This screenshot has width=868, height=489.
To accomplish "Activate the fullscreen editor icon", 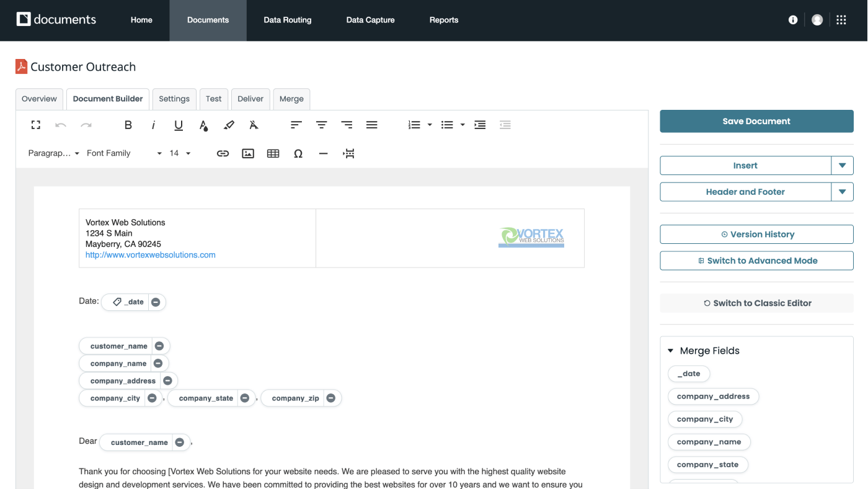I will click(x=35, y=125).
